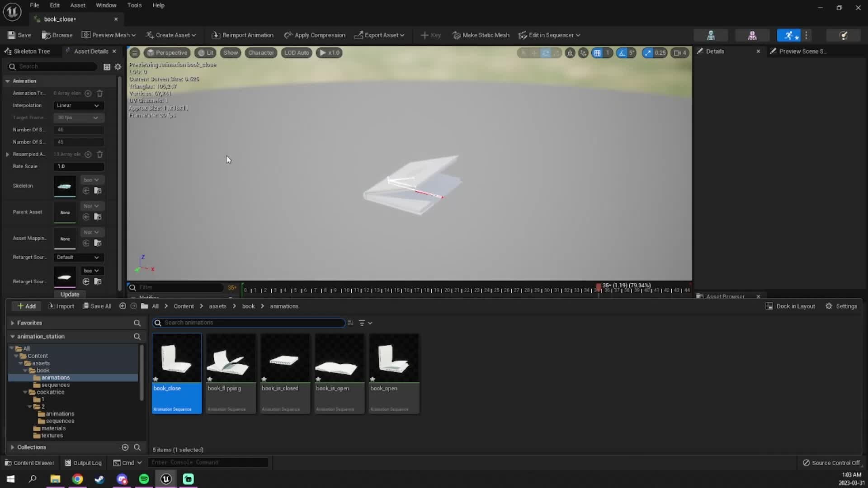Select the book_flipping animation thumbnail

click(x=231, y=359)
